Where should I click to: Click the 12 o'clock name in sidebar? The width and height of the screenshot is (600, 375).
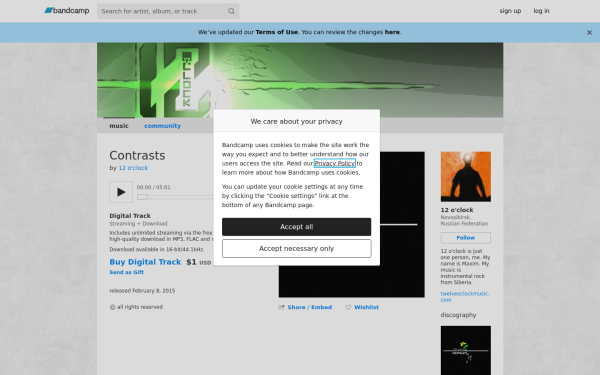click(457, 210)
